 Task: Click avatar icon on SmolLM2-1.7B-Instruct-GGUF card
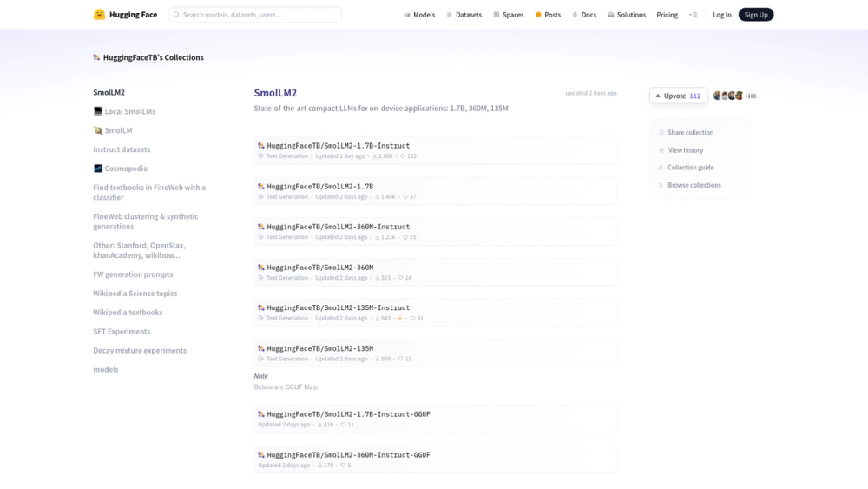click(260, 414)
